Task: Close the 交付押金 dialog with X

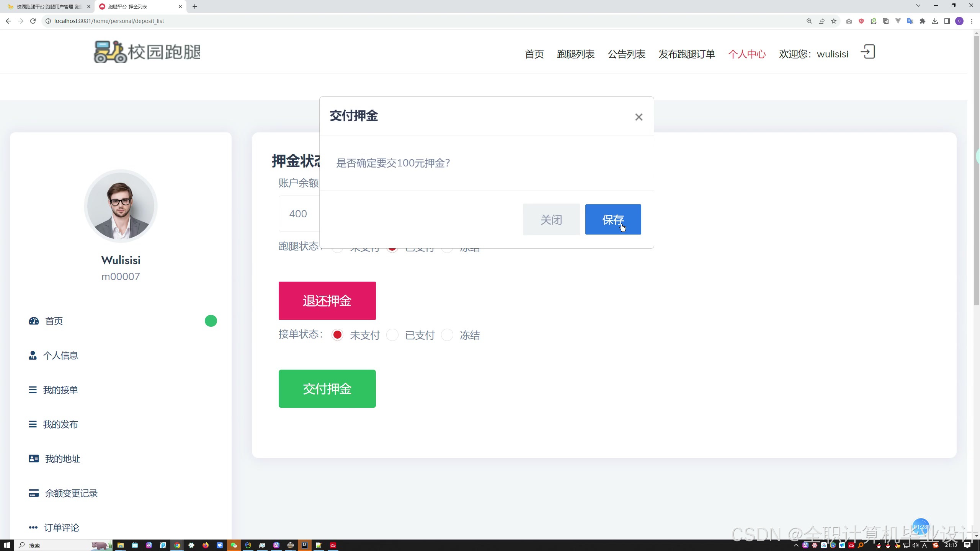Action: click(639, 117)
